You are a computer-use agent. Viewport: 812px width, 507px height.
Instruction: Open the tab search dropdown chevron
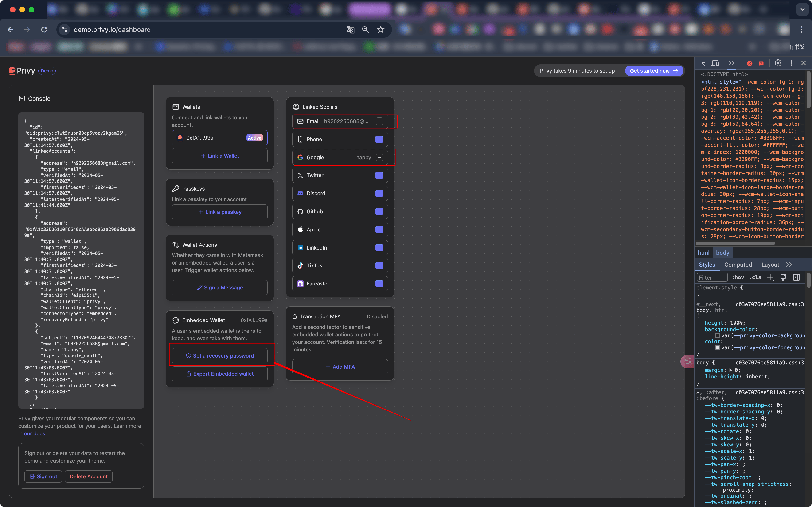click(802, 9)
